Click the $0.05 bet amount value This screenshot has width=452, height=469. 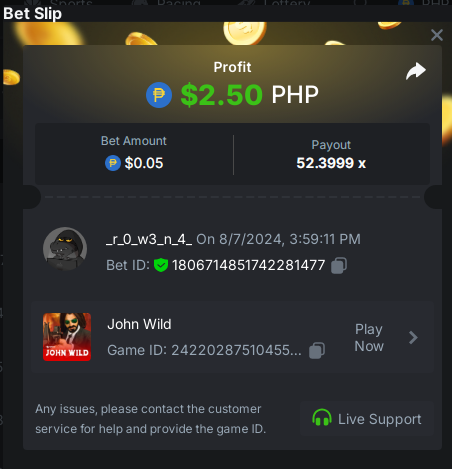pyautogui.click(x=144, y=163)
